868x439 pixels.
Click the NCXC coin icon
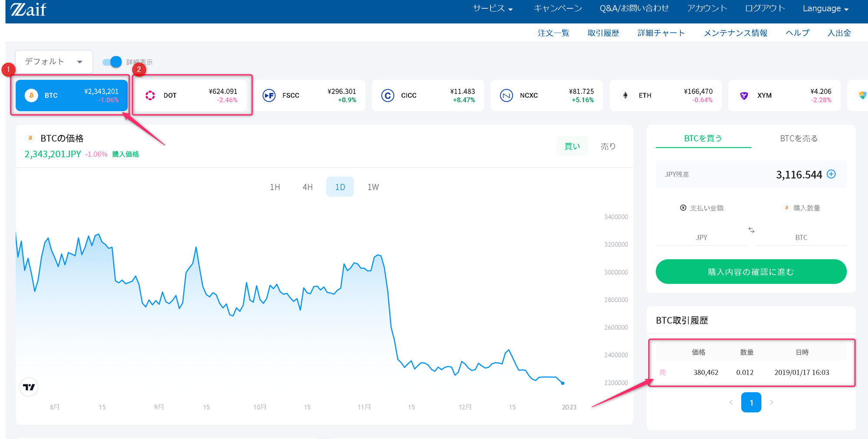coord(506,96)
